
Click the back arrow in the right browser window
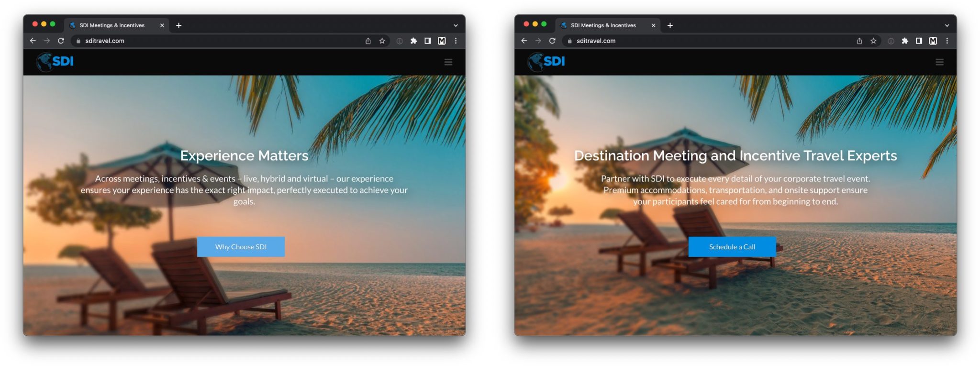(x=524, y=41)
